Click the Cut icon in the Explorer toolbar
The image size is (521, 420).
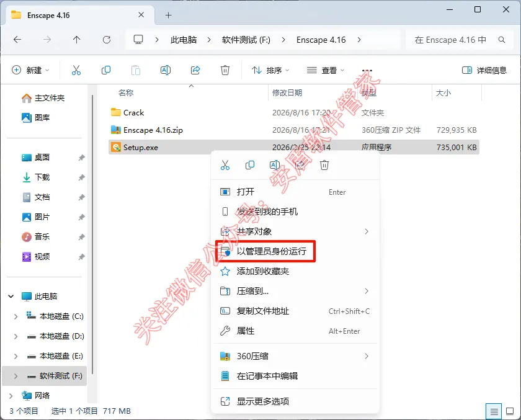point(76,70)
